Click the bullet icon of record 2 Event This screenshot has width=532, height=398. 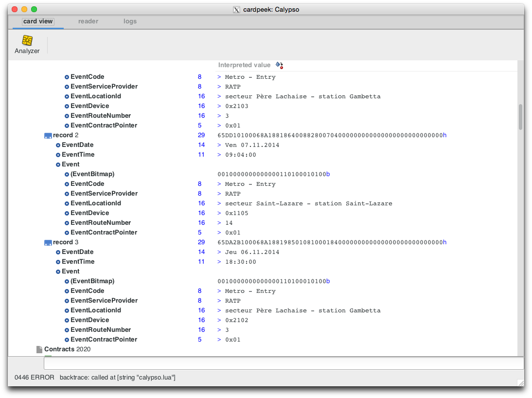pyautogui.click(x=58, y=165)
